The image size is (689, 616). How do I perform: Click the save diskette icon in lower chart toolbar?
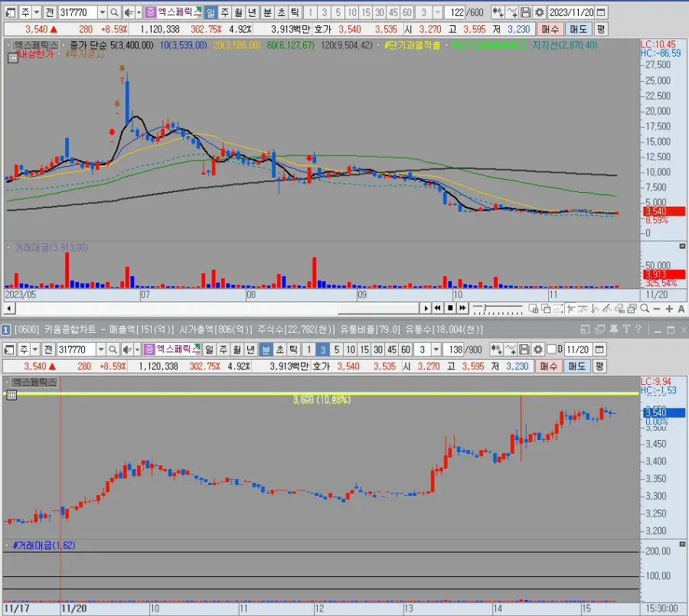coord(524,349)
